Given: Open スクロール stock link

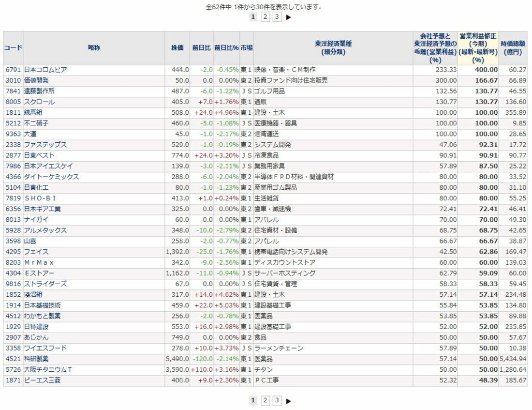Looking at the screenshot, I should (x=39, y=102).
